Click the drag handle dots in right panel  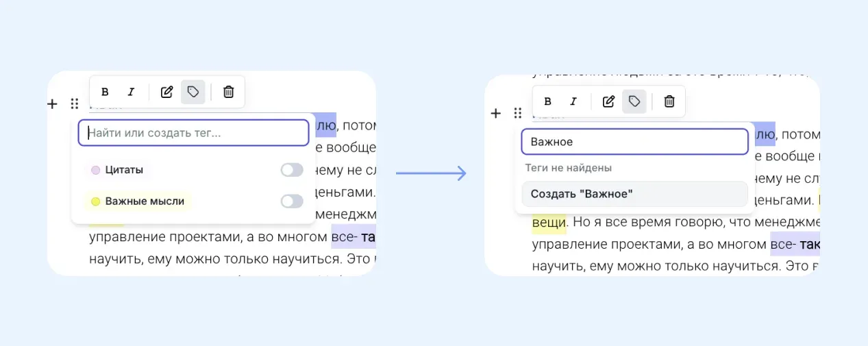pyautogui.click(x=518, y=113)
